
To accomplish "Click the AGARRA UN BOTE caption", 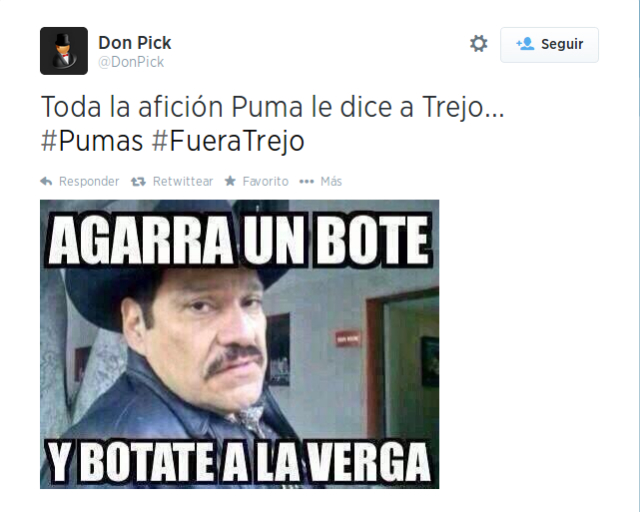I will 239,240.
